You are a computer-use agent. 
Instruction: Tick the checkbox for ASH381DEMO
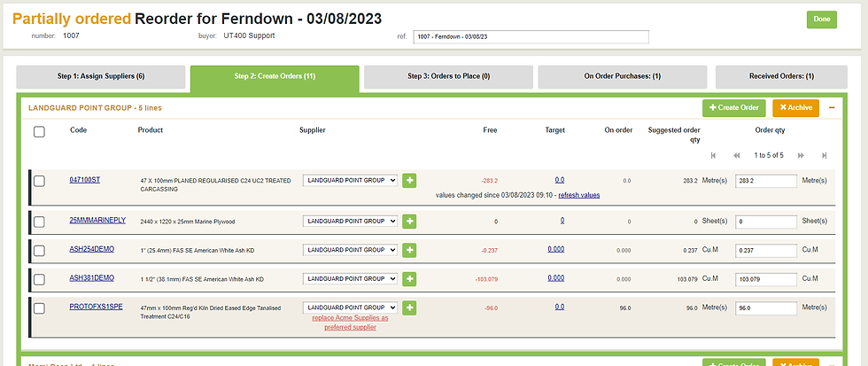[x=39, y=279]
